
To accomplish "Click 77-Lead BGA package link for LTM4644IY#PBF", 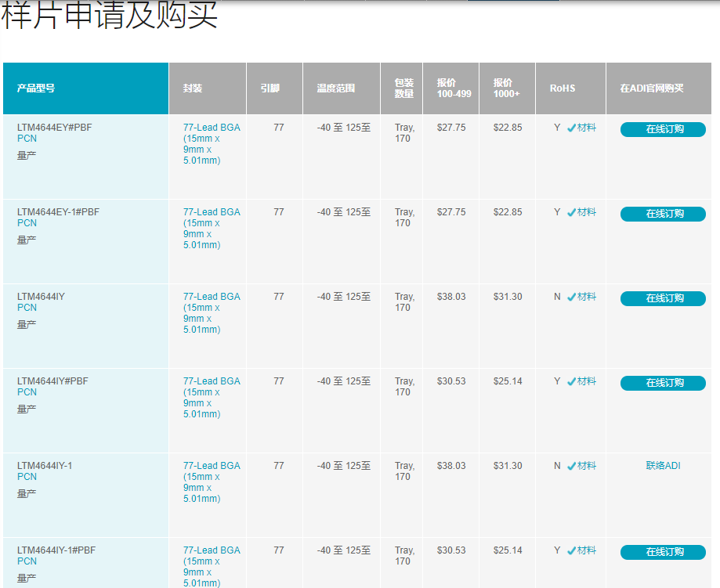I will (x=212, y=397).
